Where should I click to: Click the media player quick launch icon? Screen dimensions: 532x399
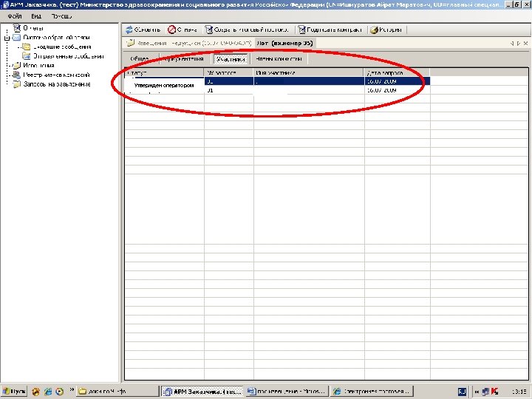pyautogui.click(x=59, y=392)
